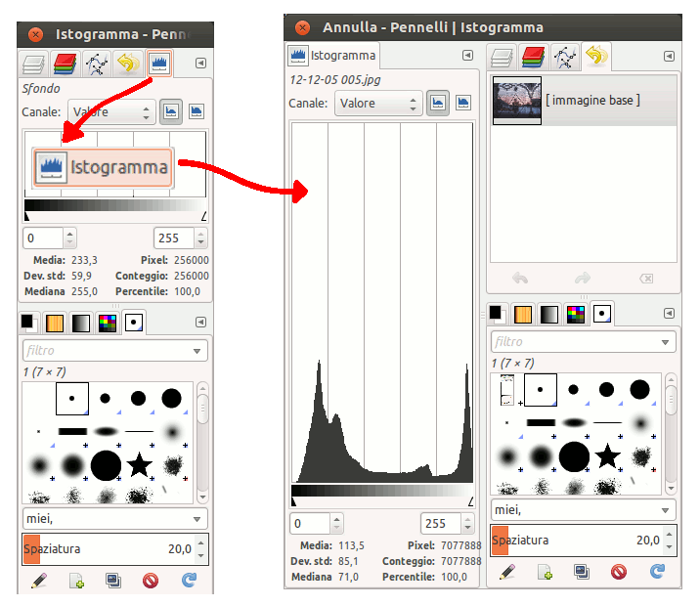Select the Istogramma tab in the center panel

click(x=331, y=56)
